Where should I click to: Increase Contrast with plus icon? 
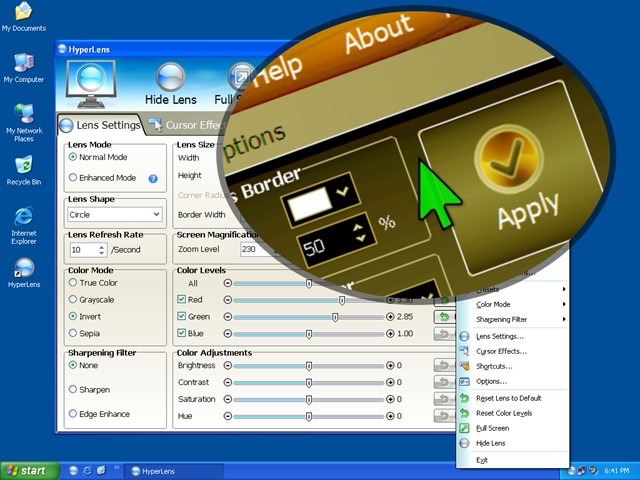click(x=390, y=382)
